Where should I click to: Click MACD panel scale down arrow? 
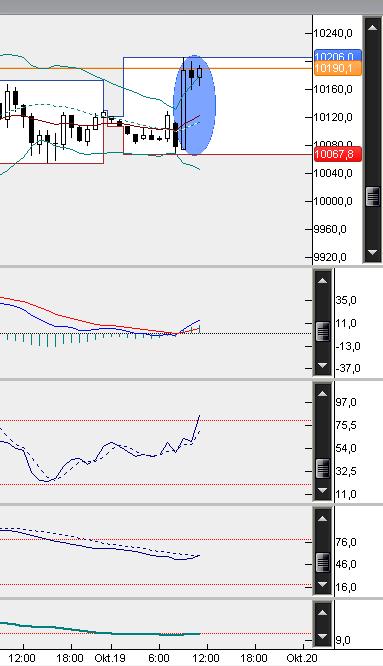coord(323,365)
